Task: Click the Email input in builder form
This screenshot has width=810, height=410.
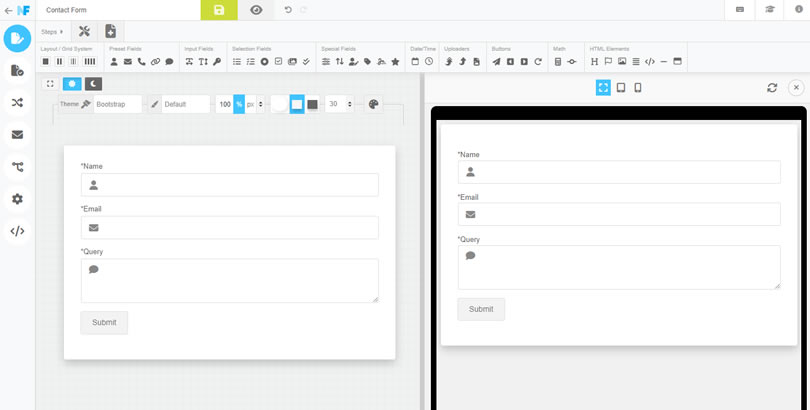Action: (229, 228)
